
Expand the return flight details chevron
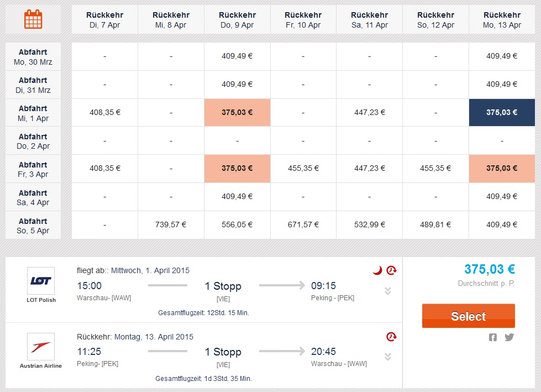tap(388, 357)
